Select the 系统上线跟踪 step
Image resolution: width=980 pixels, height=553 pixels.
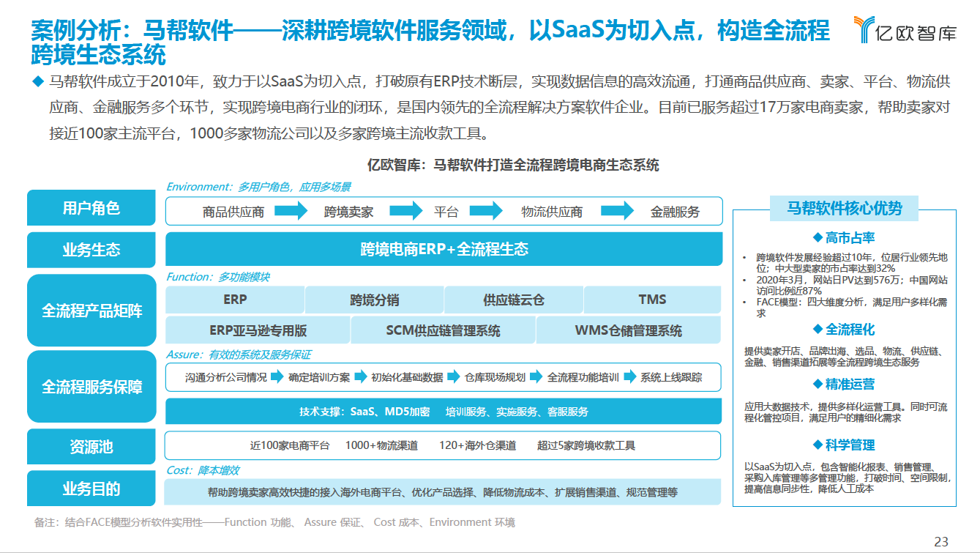[671, 378]
